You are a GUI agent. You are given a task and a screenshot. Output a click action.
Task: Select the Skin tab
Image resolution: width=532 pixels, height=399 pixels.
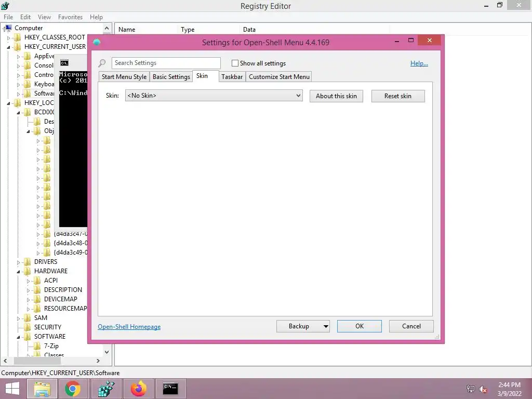pyautogui.click(x=206, y=76)
